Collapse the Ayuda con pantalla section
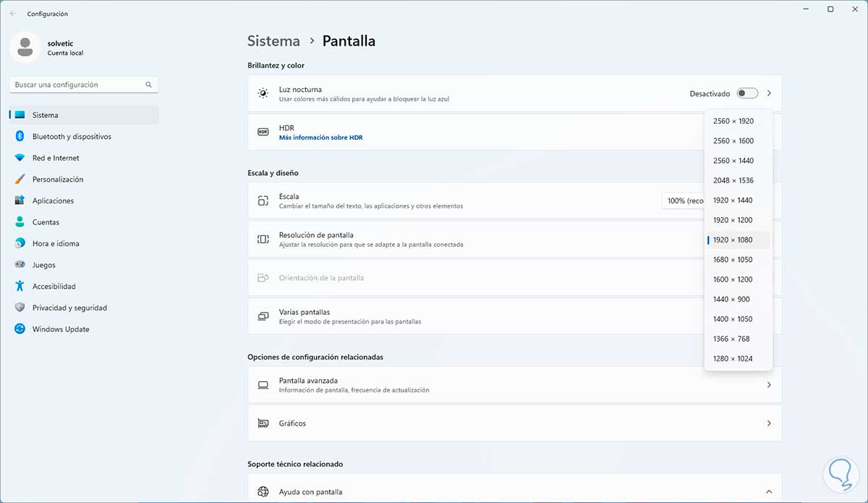The image size is (868, 503). [769, 492]
